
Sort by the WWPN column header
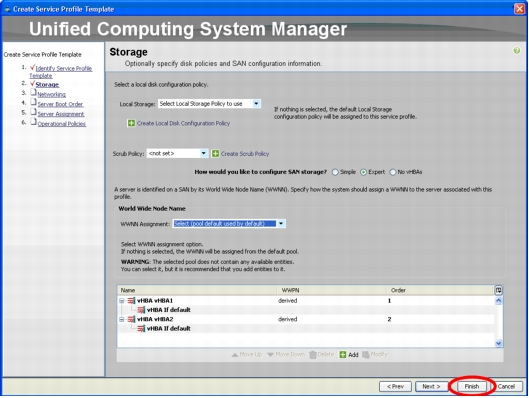point(331,290)
